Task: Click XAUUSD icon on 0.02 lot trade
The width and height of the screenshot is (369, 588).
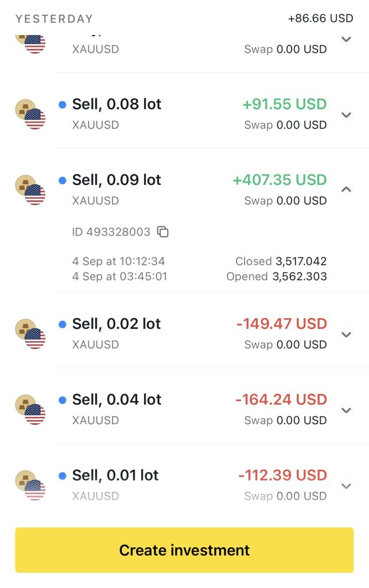Action: (30, 334)
